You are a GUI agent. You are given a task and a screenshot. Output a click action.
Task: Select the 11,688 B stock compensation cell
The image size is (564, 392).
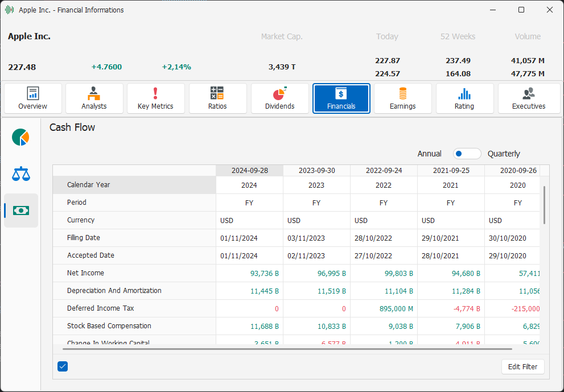[x=250, y=326]
